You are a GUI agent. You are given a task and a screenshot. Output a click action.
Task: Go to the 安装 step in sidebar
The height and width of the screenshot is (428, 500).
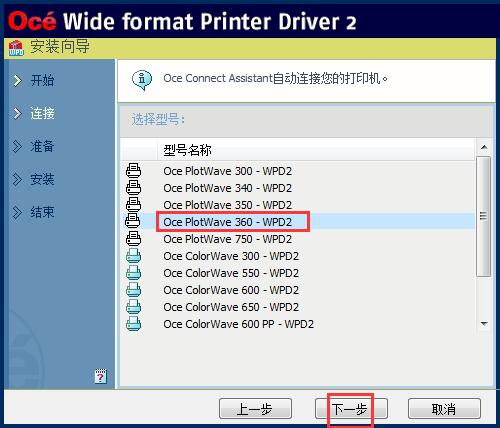click(x=42, y=179)
